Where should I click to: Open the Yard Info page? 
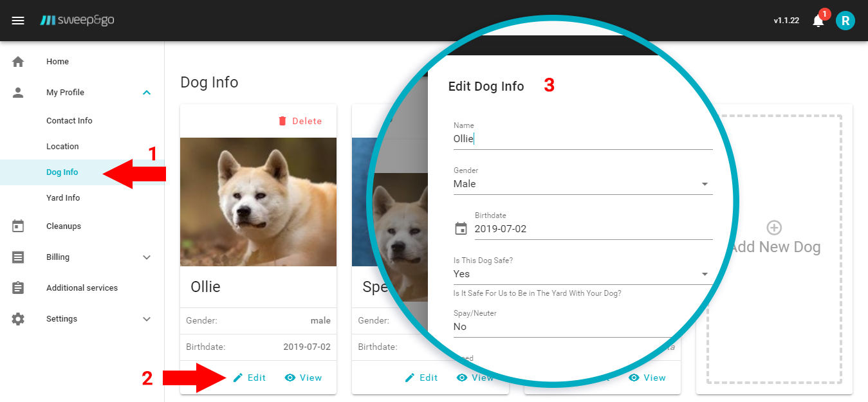coord(62,197)
